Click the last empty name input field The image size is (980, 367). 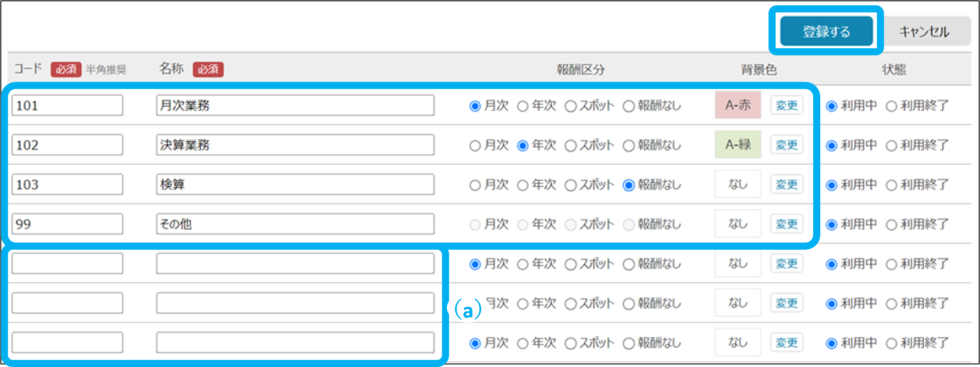(x=295, y=343)
